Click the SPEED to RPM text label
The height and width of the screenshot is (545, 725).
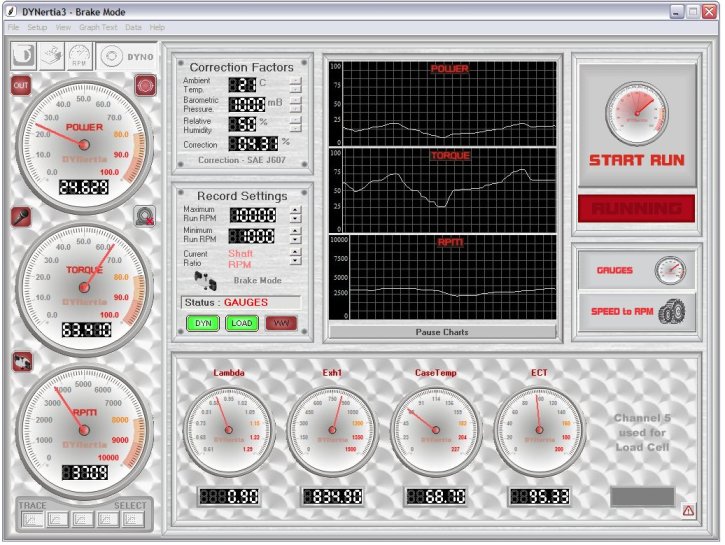click(622, 312)
